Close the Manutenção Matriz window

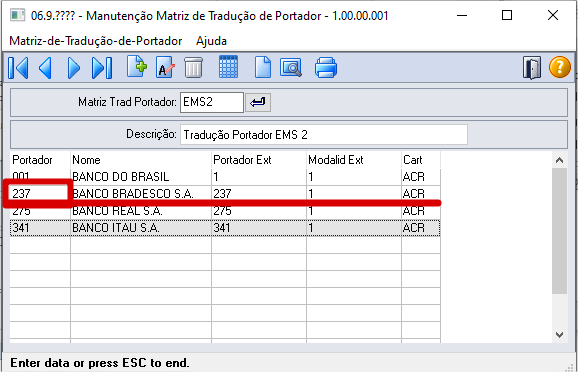point(553,15)
